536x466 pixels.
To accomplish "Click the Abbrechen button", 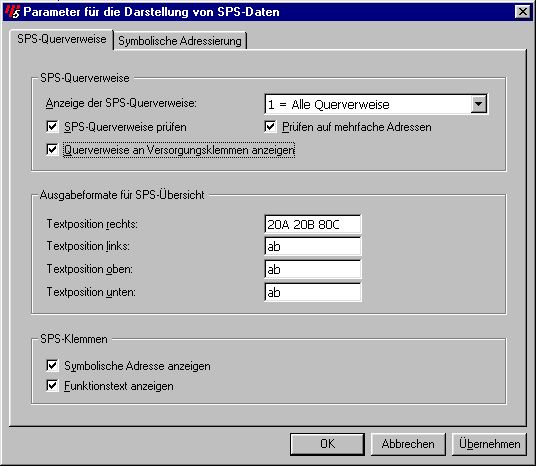I will [408, 444].
